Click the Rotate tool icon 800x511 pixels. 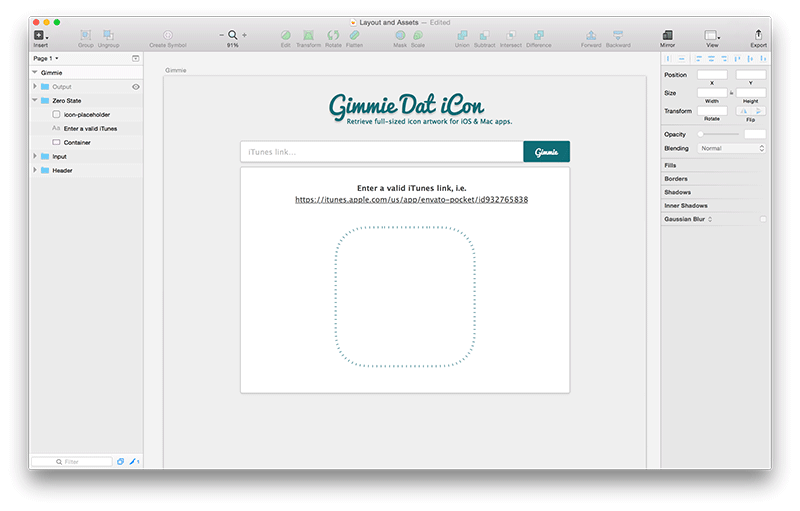(333, 36)
